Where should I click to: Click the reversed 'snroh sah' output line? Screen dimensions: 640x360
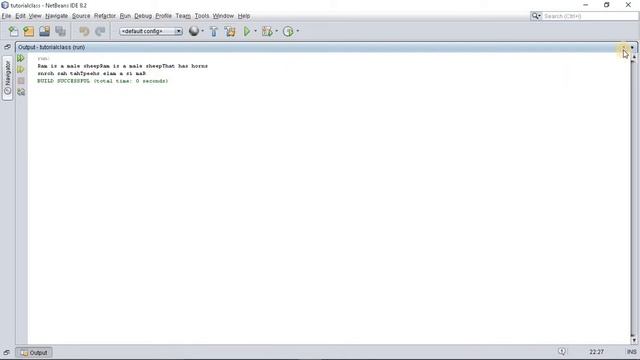[x=91, y=74]
